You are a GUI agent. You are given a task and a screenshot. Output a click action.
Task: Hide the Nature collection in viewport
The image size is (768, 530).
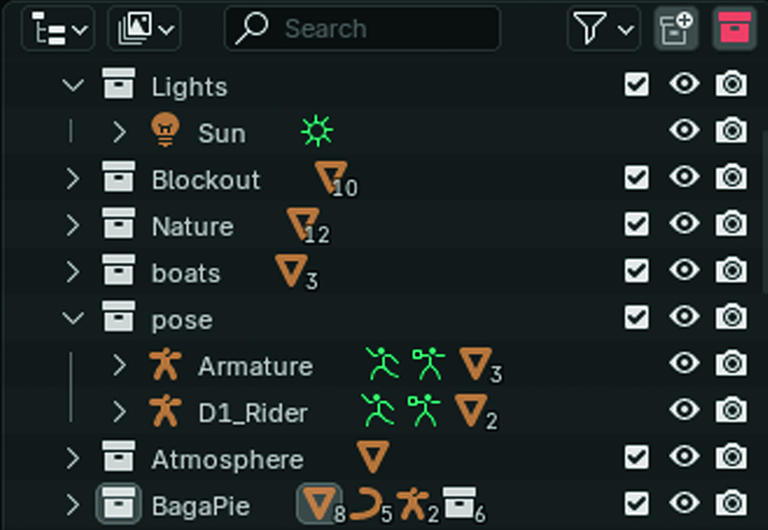pyautogui.click(x=684, y=224)
